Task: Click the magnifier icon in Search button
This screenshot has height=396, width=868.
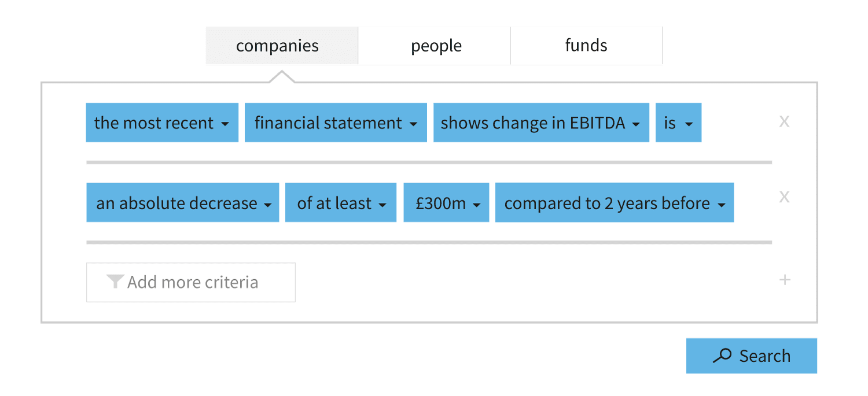Action: (722, 356)
